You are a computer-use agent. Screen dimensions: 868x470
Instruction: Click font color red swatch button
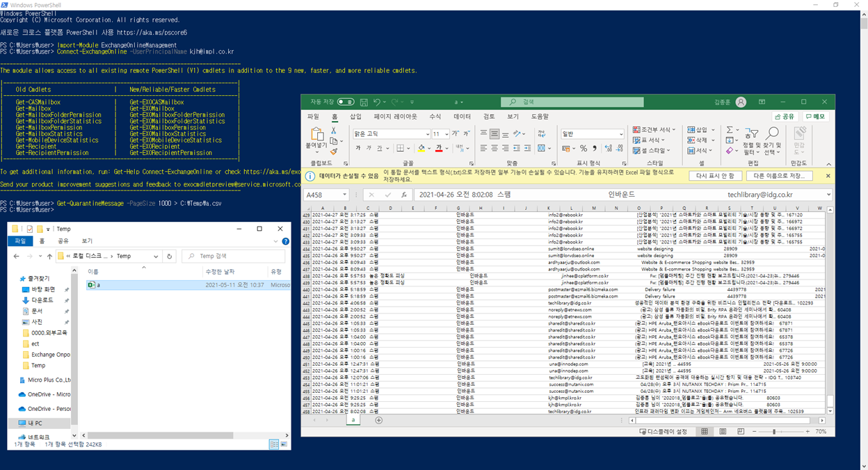point(438,148)
